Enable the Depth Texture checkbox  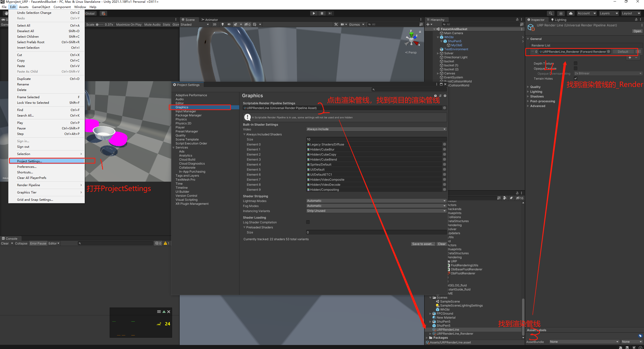tap(576, 63)
